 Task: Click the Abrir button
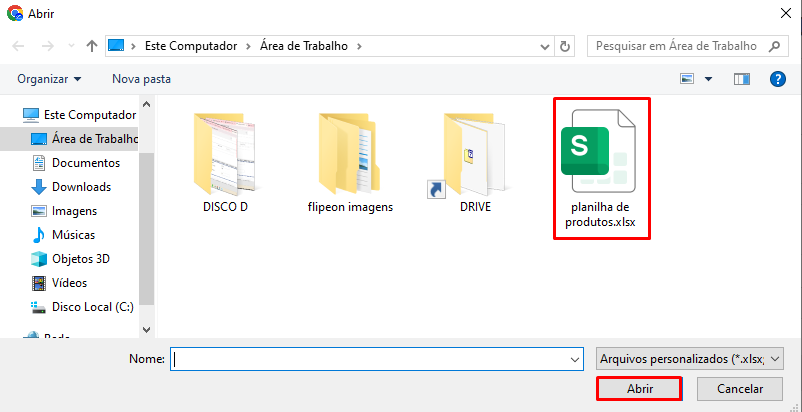(x=639, y=389)
